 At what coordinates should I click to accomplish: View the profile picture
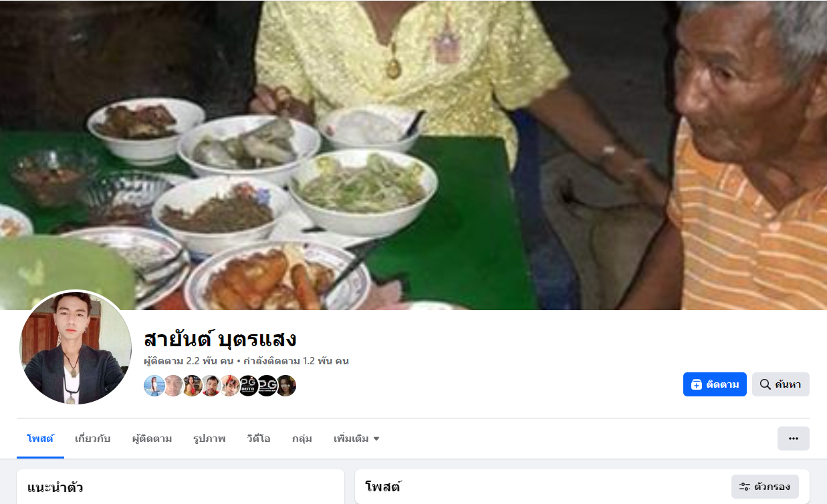[76, 348]
